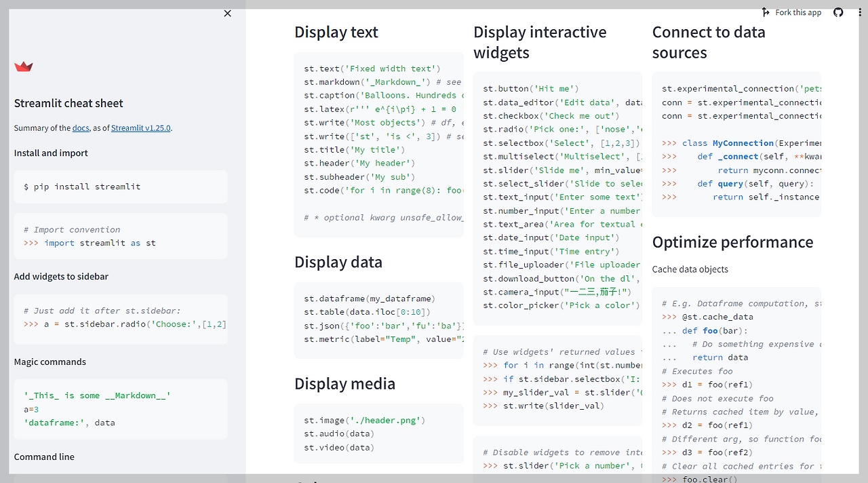Click the 'Display interactive widgets' heading
868x483 pixels.
click(x=539, y=42)
